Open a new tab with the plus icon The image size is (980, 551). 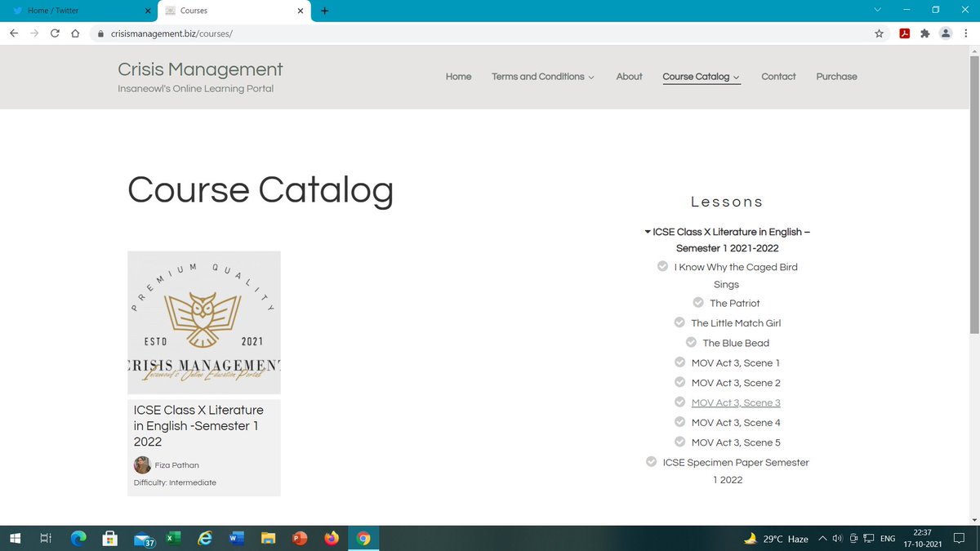[324, 11]
